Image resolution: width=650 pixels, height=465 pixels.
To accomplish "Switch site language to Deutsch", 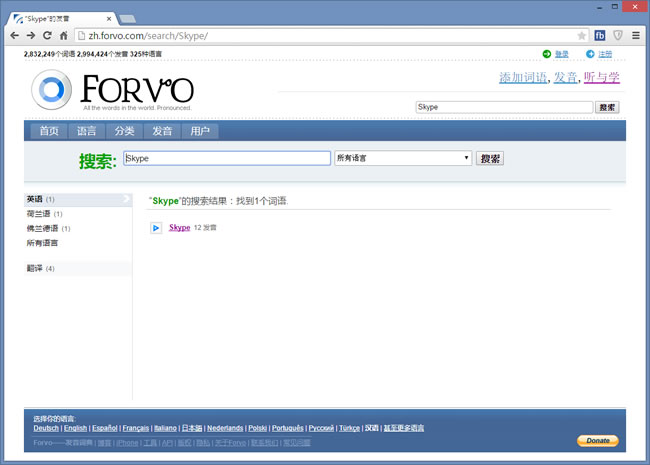I will click(x=46, y=428).
